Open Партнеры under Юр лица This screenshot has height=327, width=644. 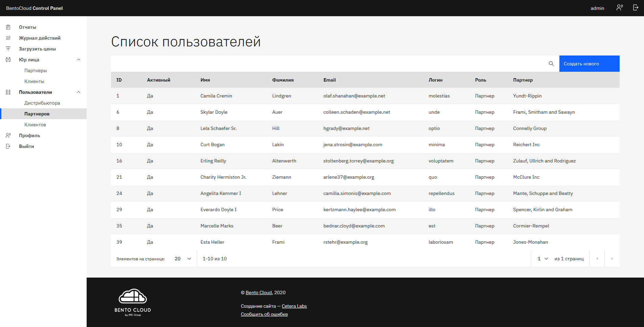coord(36,70)
